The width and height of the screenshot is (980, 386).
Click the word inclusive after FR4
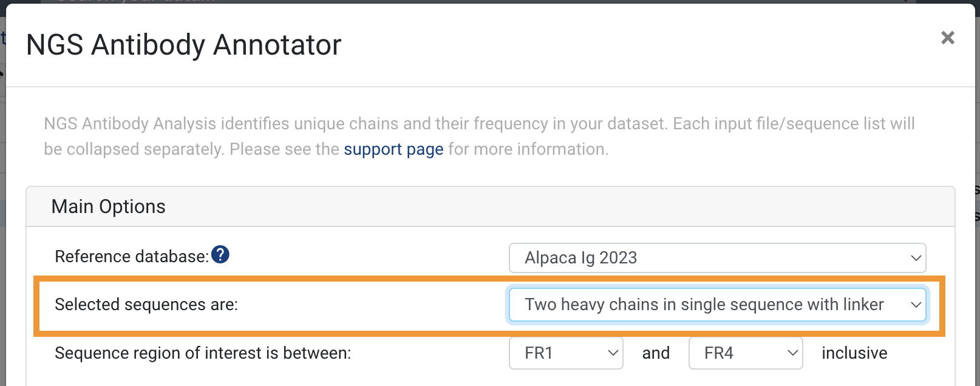pyautogui.click(x=854, y=353)
